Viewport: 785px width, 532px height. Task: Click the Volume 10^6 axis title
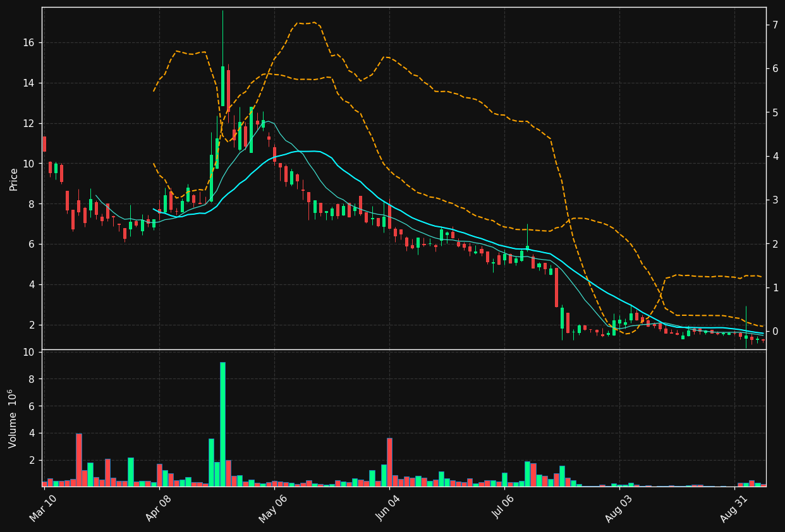coord(13,418)
